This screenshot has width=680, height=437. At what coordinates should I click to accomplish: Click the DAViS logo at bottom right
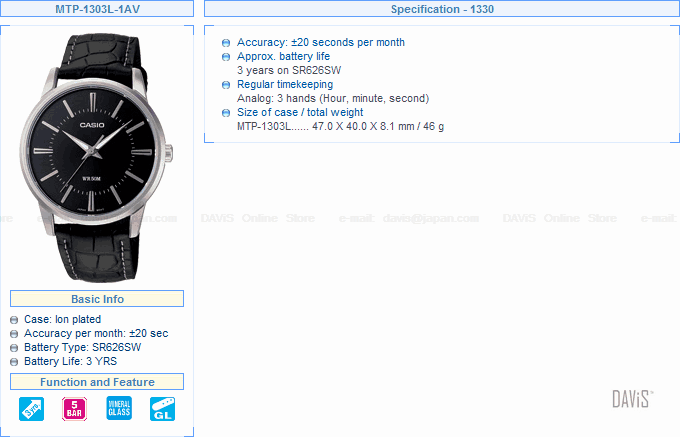[632, 399]
